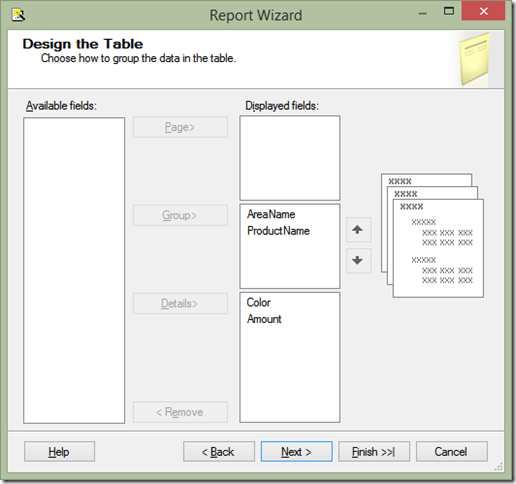Select Color in the details list
Image resolution: width=516 pixels, height=484 pixels.
click(x=258, y=302)
